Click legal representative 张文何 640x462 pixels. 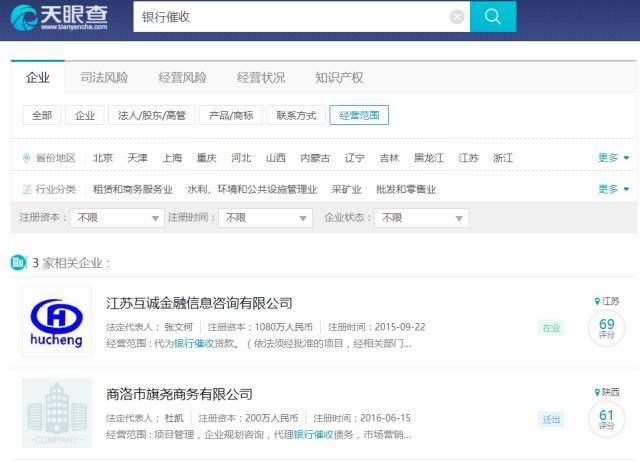(178, 327)
